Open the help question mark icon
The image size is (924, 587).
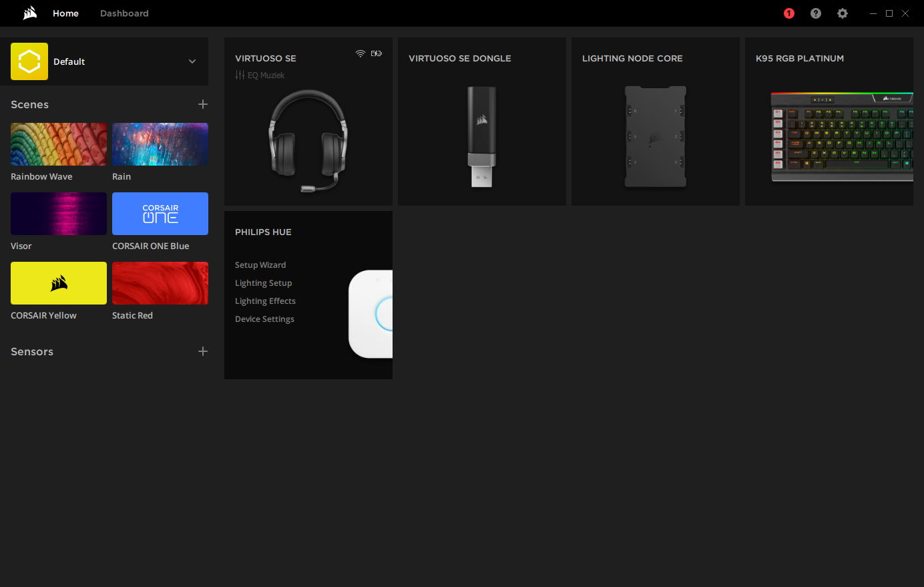pyautogui.click(x=816, y=13)
